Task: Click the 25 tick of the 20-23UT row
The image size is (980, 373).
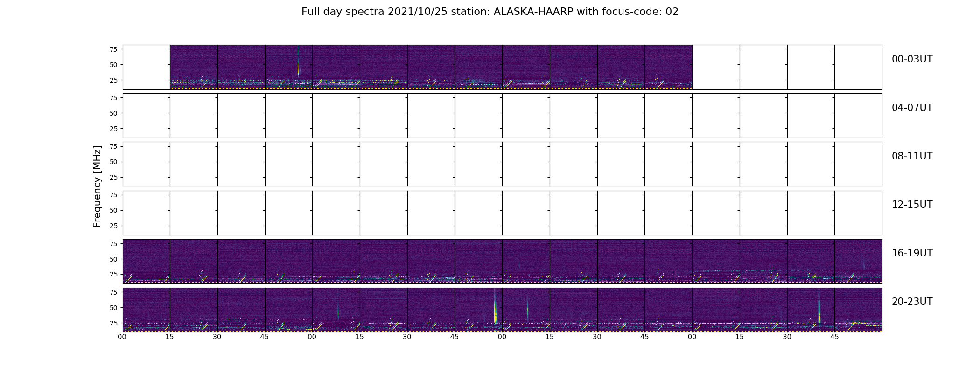Action: click(113, 323)
